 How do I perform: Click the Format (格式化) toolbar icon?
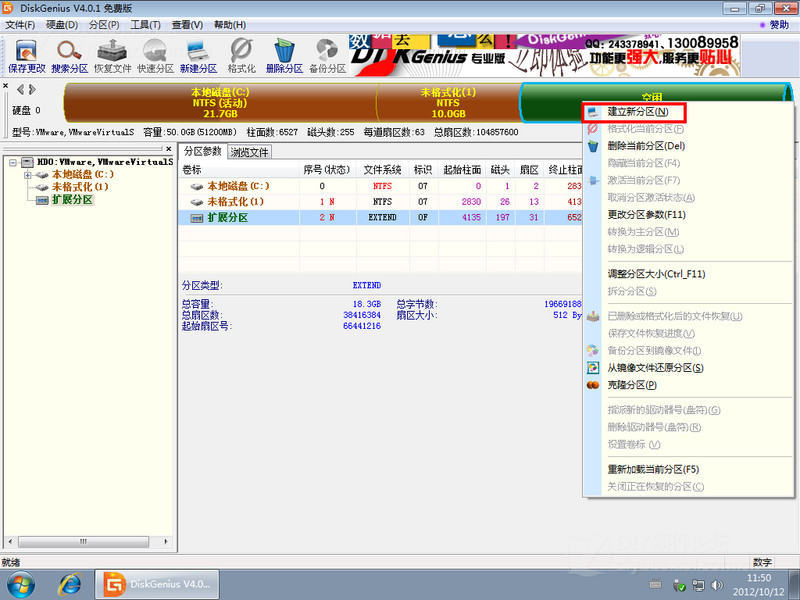tap(241, 55)
